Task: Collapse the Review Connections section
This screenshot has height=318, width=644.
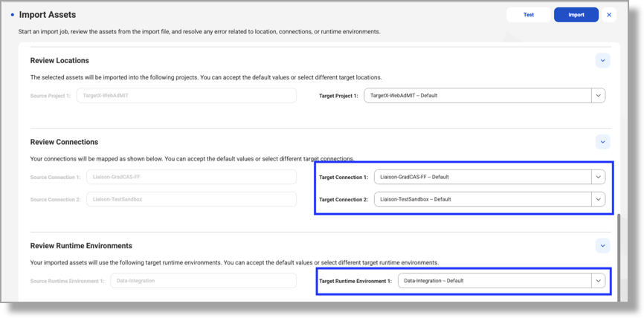Action: click(602, 142)
